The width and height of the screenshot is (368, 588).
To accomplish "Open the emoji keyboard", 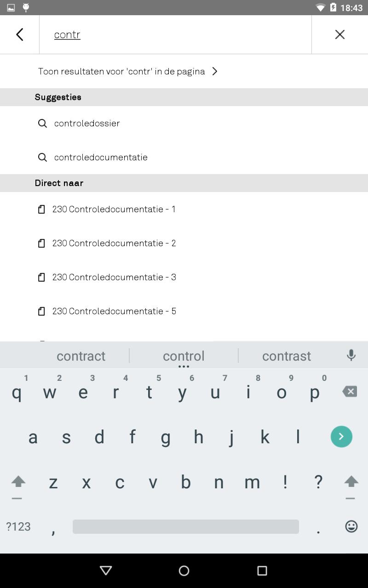I will pos(351,526).
